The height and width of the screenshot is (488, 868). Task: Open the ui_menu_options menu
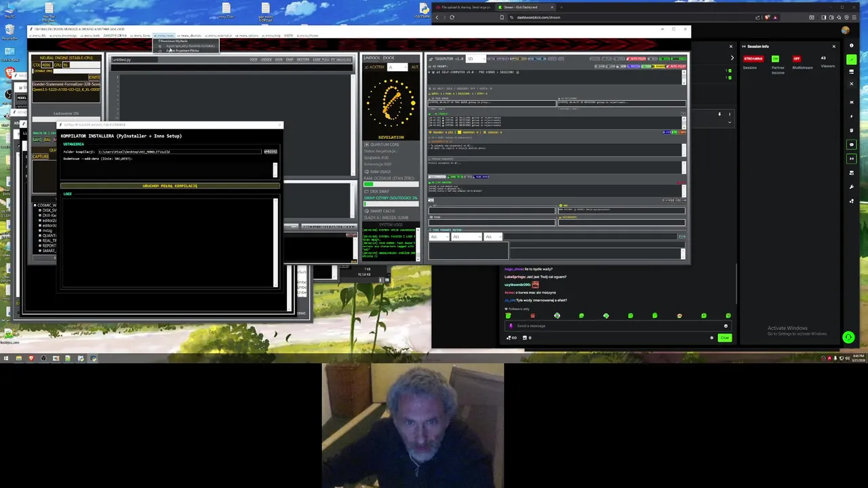[247, 35]
